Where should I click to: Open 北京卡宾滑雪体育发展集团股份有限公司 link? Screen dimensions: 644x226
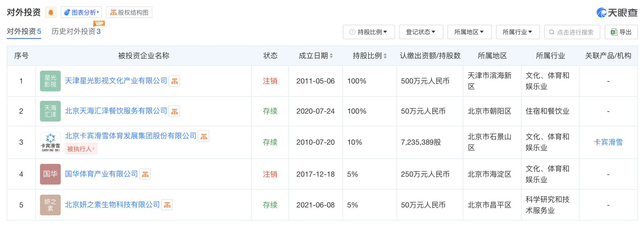pos(131,136)
